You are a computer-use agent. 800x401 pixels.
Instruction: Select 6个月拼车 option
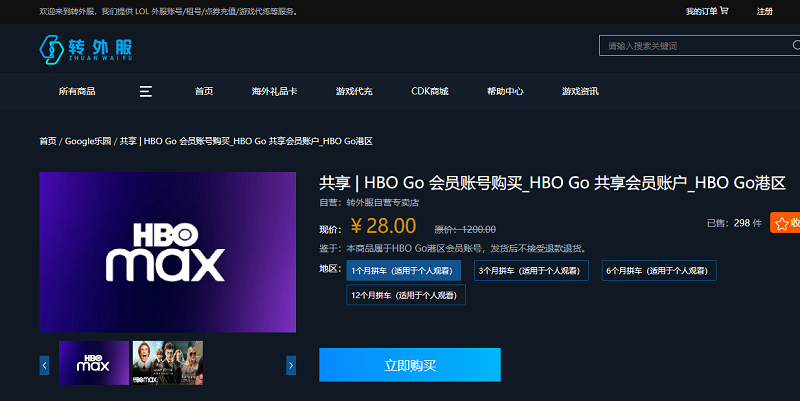tap(659, 270)
